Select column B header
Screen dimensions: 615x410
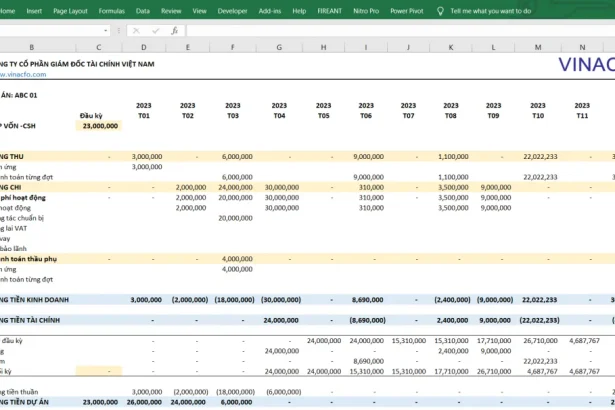(x=32, y=47)
